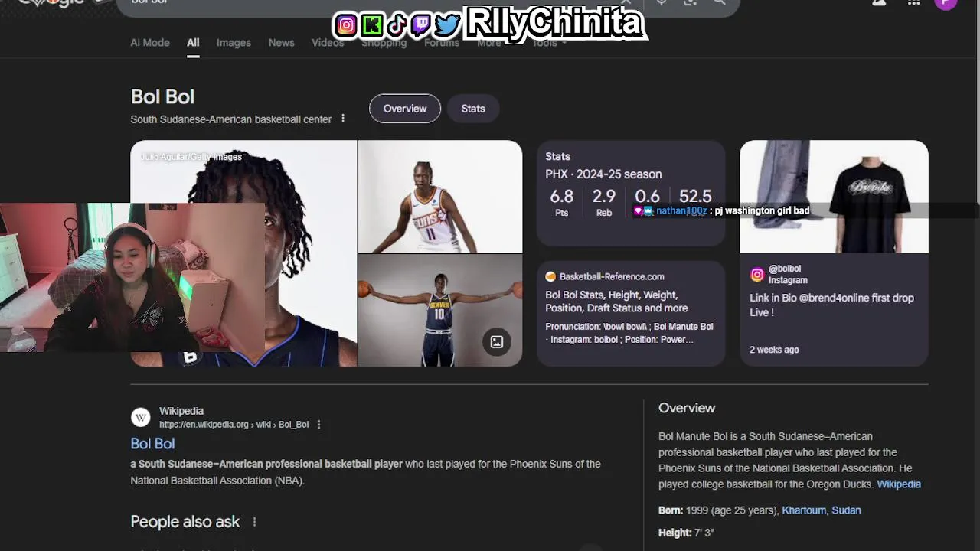Open the Videos results tab
The width and height of the screenshot is (980, 551).
click(328, 43)
